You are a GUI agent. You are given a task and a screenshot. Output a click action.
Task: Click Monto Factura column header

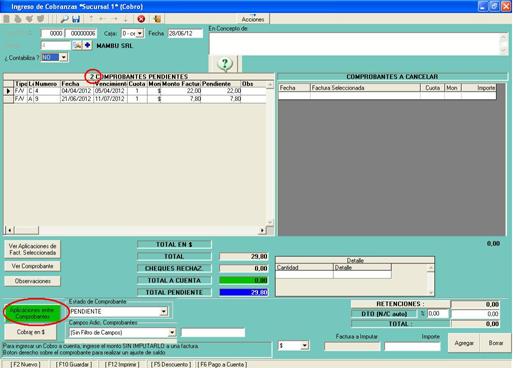click(x=181, y=84)
